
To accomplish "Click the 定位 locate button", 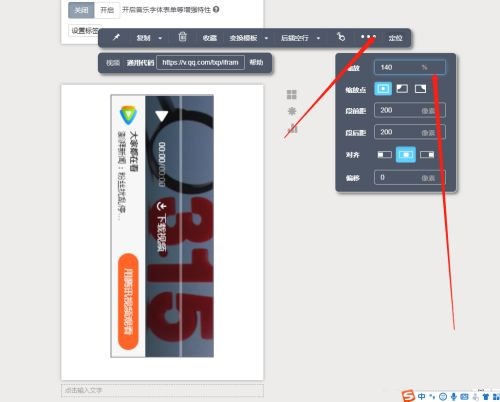I will 395,38.
